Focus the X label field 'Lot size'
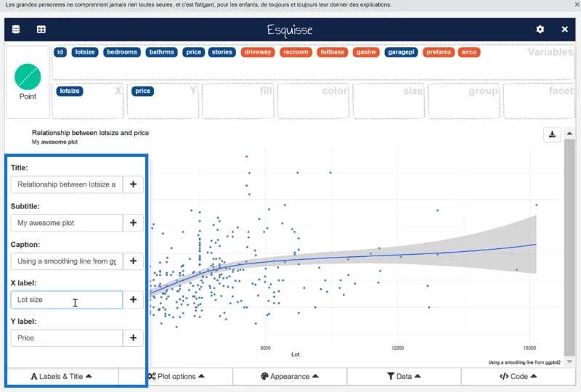 click(x=67, y=299)
